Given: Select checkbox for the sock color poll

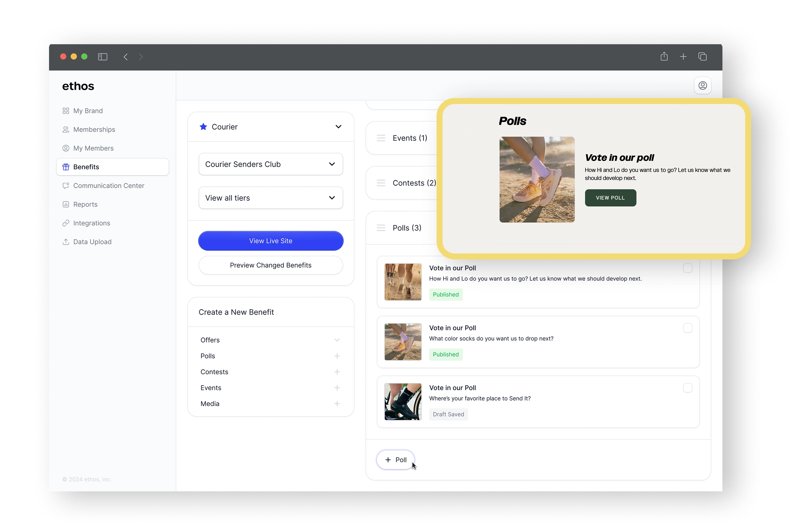Looking at the screenshot, I should point(687,328).
